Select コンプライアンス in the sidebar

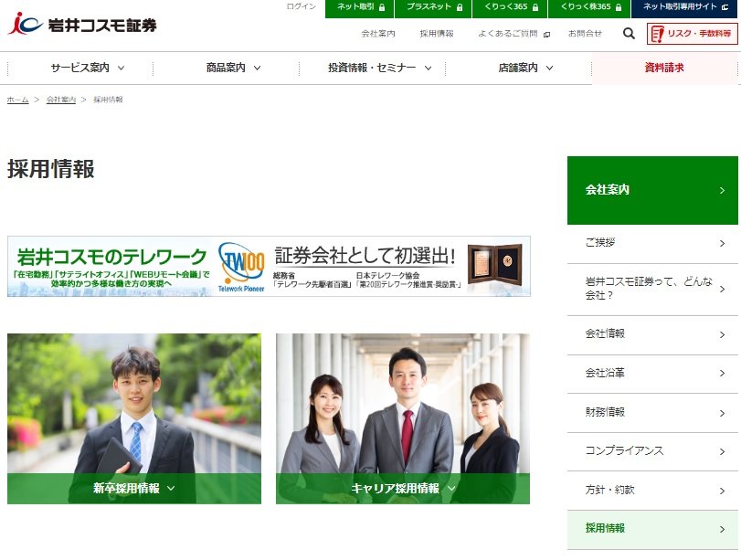click(652, 451)
